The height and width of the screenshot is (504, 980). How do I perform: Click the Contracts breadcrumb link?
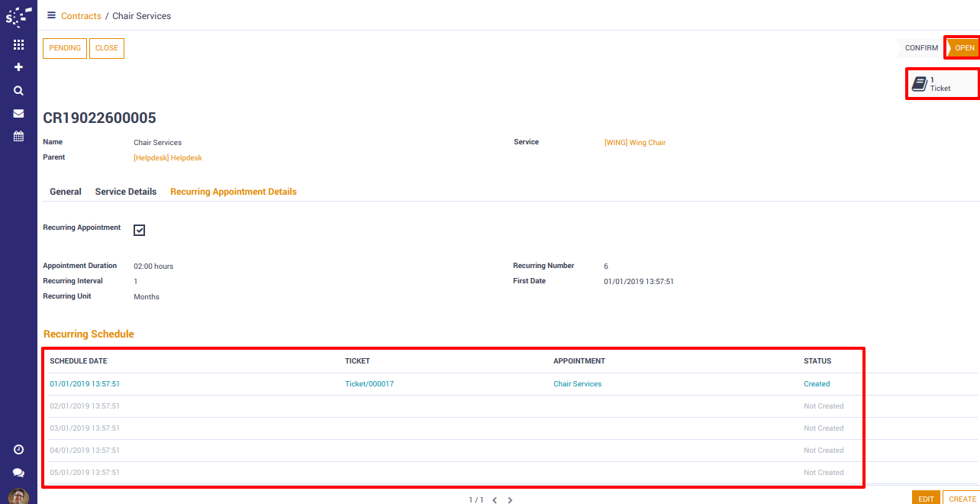(81, 16)
